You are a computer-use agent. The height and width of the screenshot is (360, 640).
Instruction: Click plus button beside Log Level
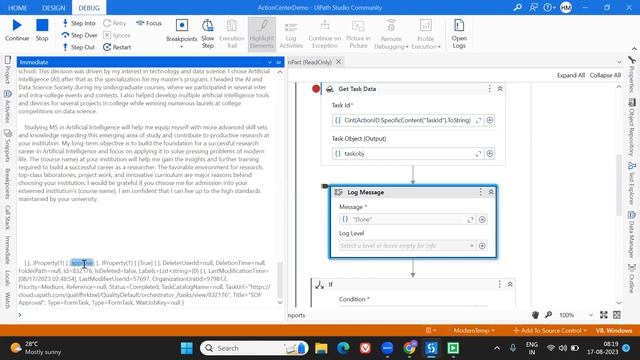(x=482, y=246)
